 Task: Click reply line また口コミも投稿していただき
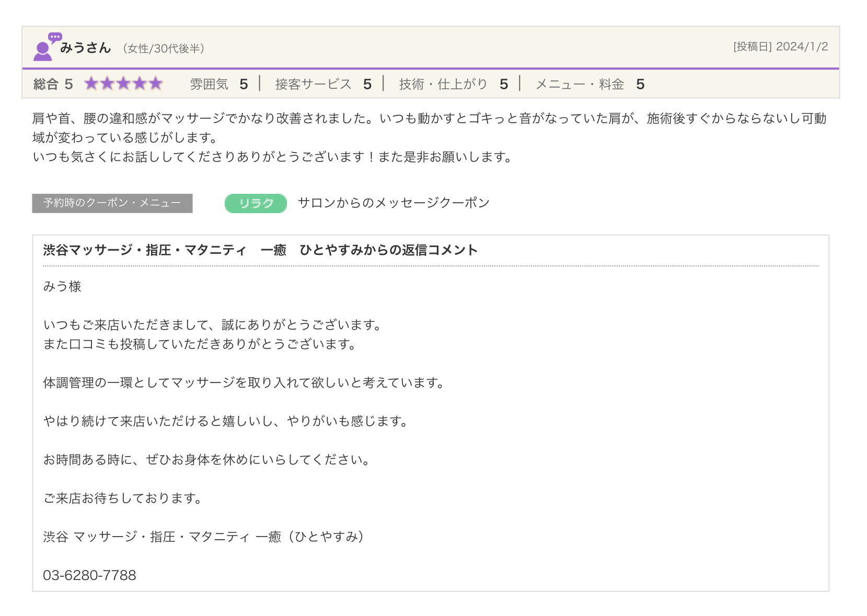click(x=200, y=344)
